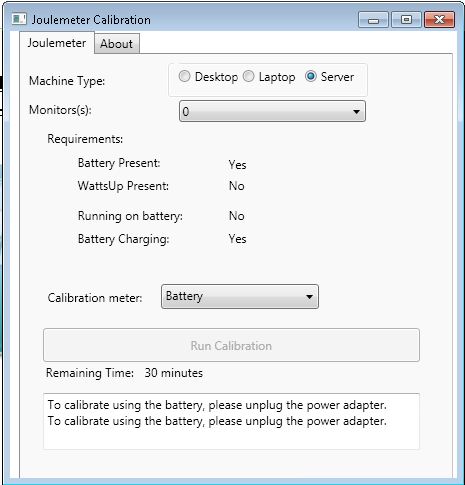465x485 pixels.
Task: Click the Run Calibration button
Action: pyautogui.click(x=231, y=345)
